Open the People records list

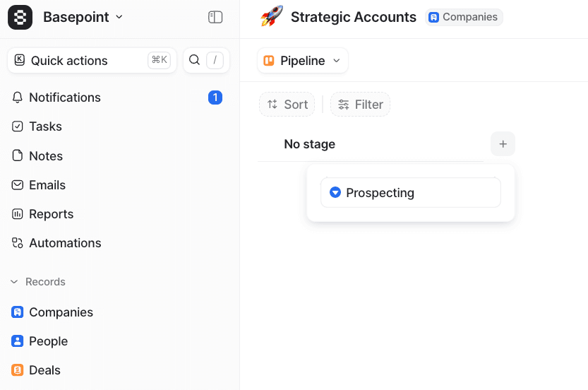tap(48, 341)
